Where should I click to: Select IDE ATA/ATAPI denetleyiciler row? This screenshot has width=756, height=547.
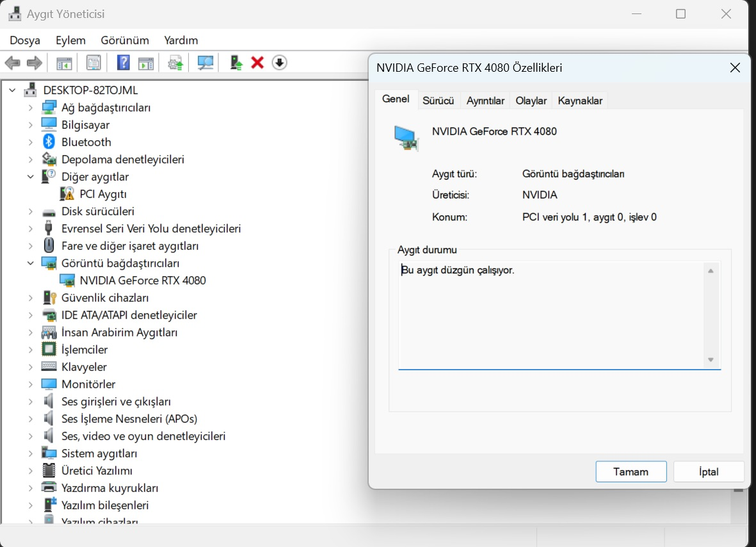point(129,315)
